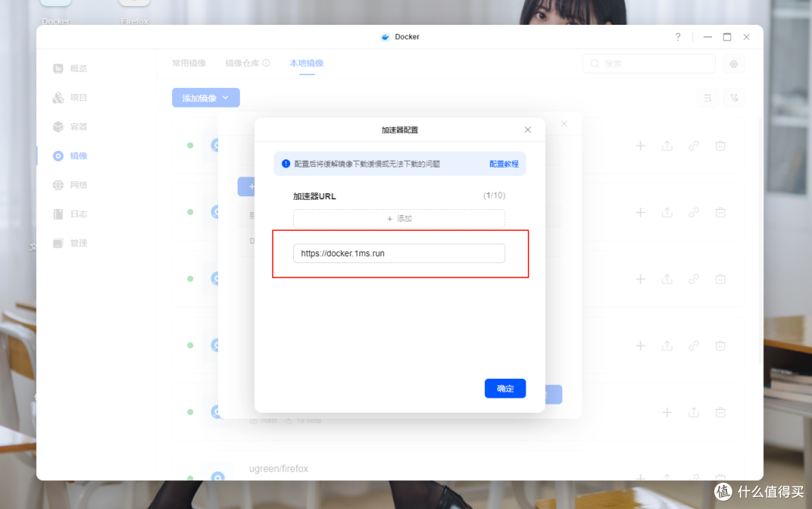
Task: Focus the https://docker.1ms.run URL field
Action: 398,253
